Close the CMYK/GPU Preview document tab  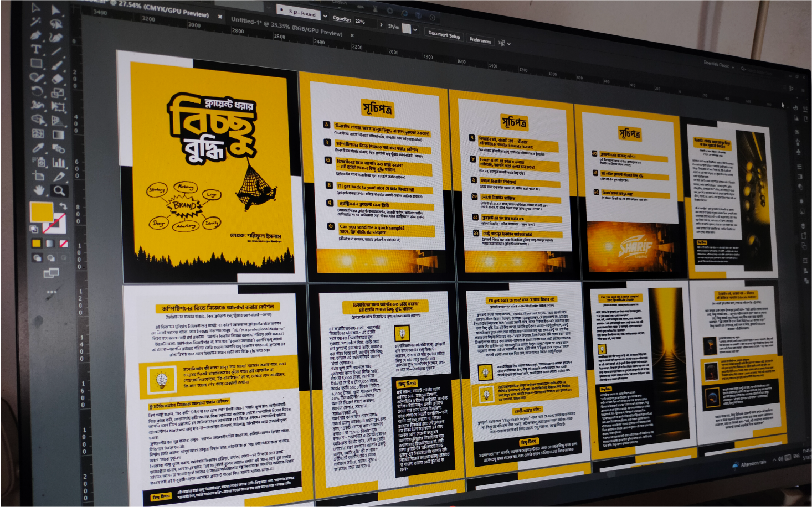[220, 17]
